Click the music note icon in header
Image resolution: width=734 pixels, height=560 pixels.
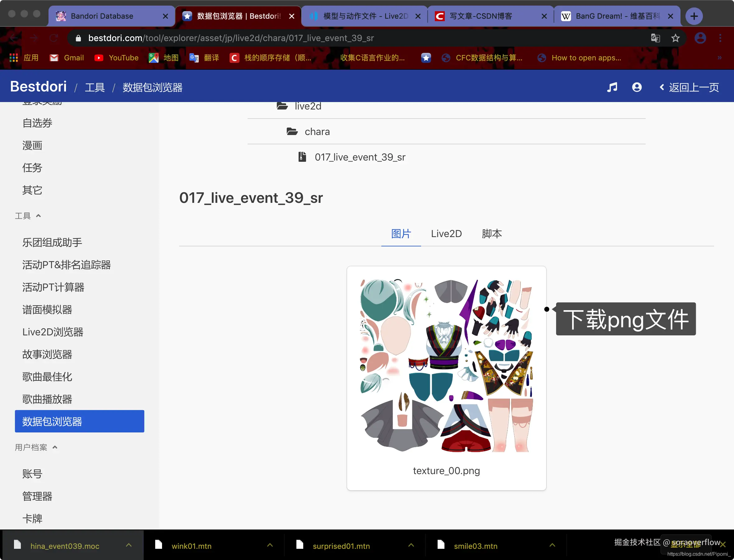[612, 87]
